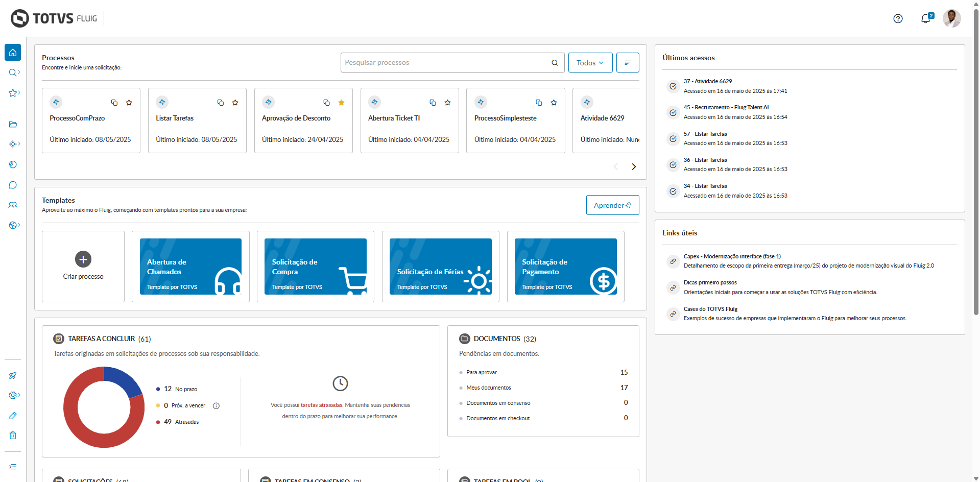980x482 pixels.
Task: Open the Documentos em checkout row
Action: tap(543, 418)
